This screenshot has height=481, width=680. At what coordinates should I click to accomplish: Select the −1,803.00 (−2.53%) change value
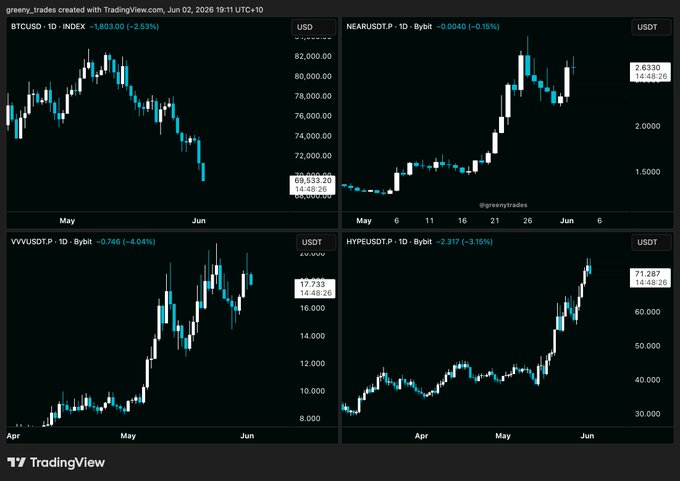click(124, 26)
